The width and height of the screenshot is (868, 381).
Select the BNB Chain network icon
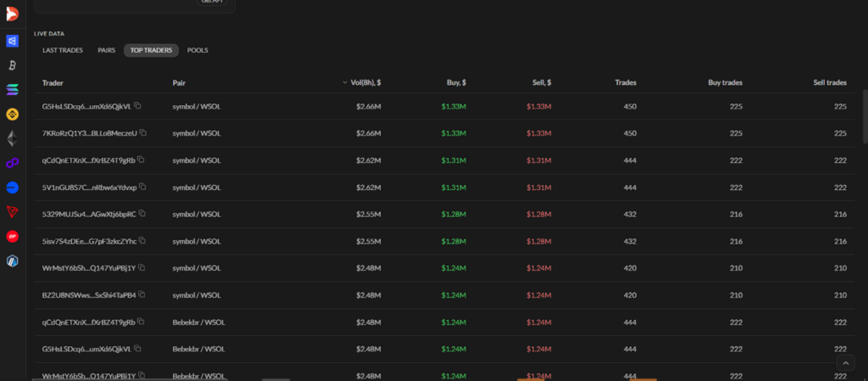(x=12, y=114)
